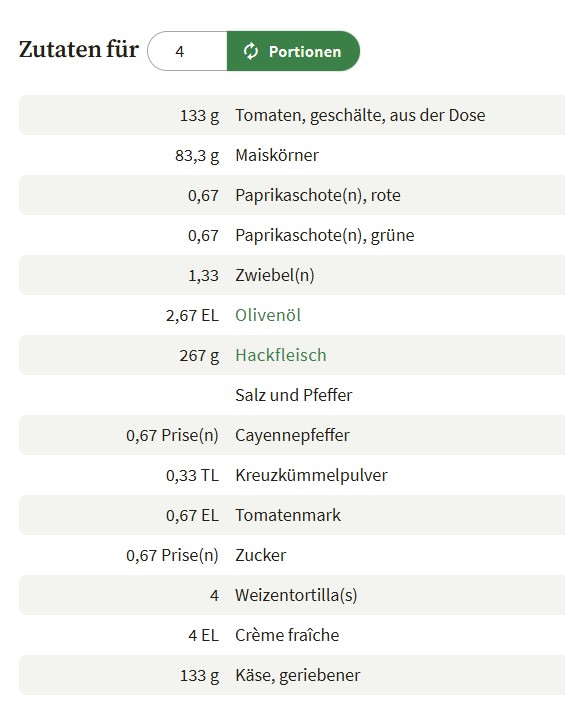Select the Tomaten, geschälte, aus der Dose row
Image resolution: width=565 pixels, height=701 pixels.
coord(292,115)
